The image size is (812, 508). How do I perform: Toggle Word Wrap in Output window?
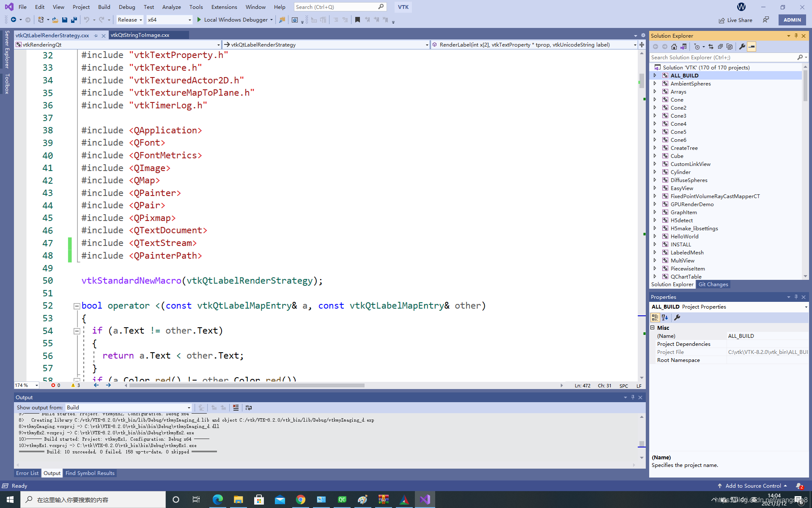pyautogui.click(x=248, y=408)
